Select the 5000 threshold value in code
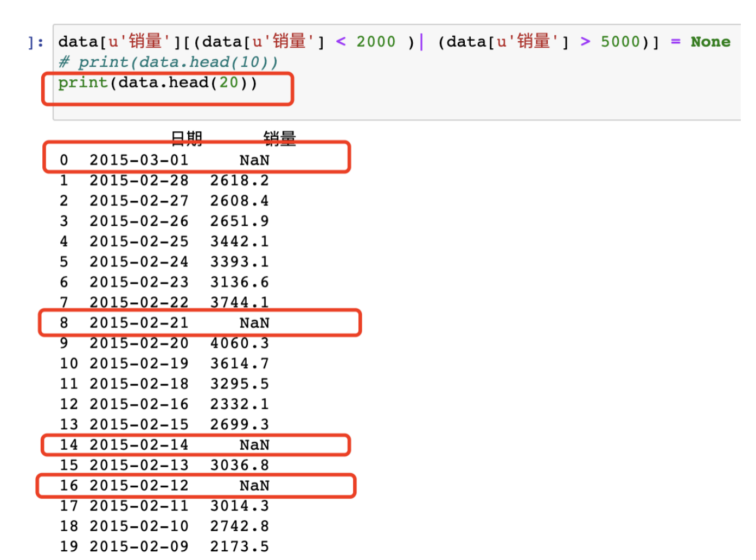The width and height of the screenshot is (756, 560). 621,41
